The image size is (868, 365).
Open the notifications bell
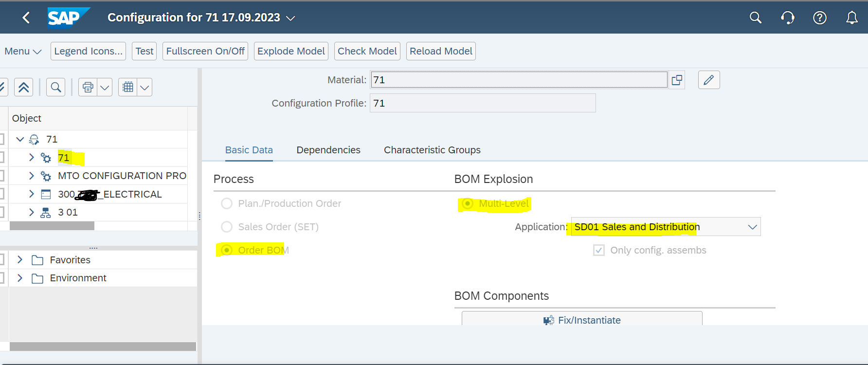coord(851,18)
